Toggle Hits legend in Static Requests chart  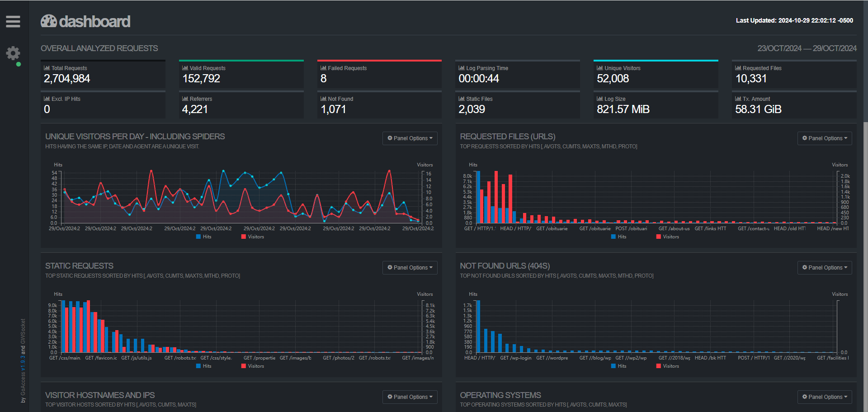[204, 366]
